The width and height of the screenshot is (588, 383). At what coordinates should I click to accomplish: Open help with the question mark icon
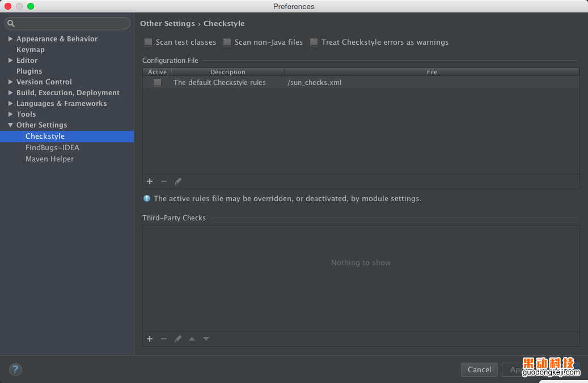(x=15, y=369)
